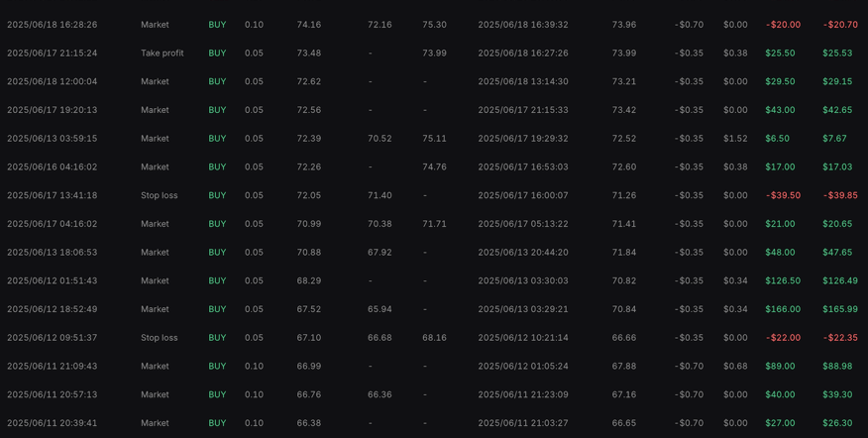
Task: Click the -$20.70 net loss value
Action: click(x=840, y=25)
